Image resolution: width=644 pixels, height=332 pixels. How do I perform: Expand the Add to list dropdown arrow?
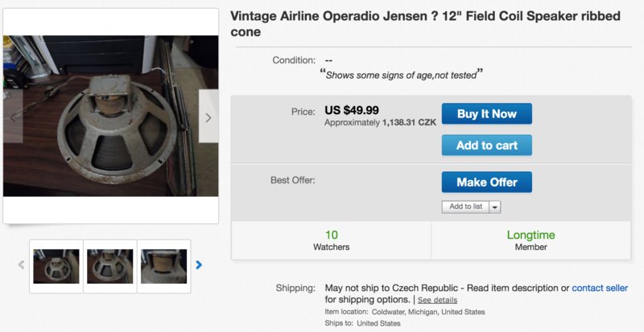(494, 207)
